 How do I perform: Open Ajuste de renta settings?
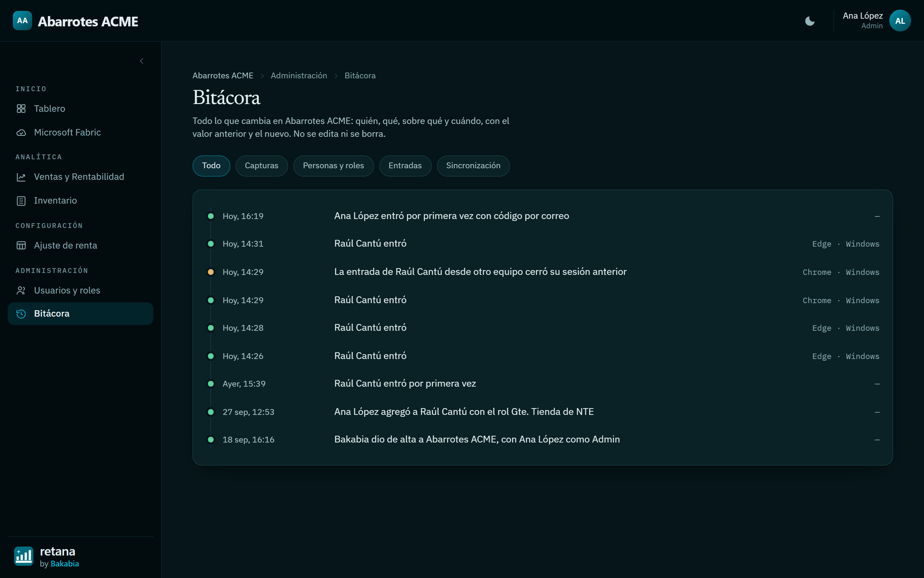pos(80,245)
